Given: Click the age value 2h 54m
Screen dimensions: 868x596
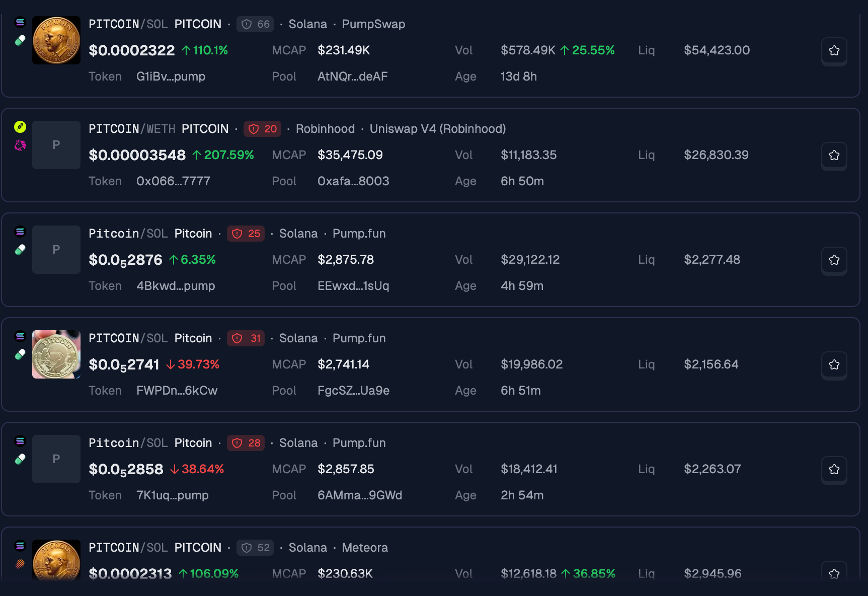Looking at the screenshot, I should [x=522, y=495].
